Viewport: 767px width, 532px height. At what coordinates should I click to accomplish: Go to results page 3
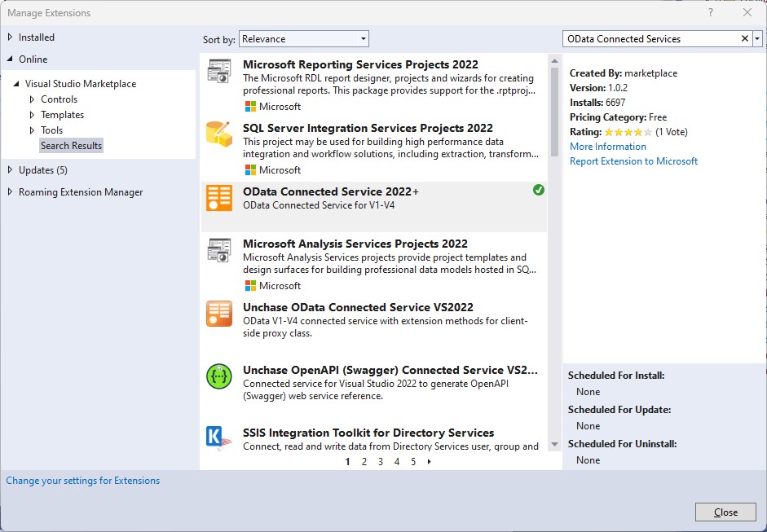(381, 462)
